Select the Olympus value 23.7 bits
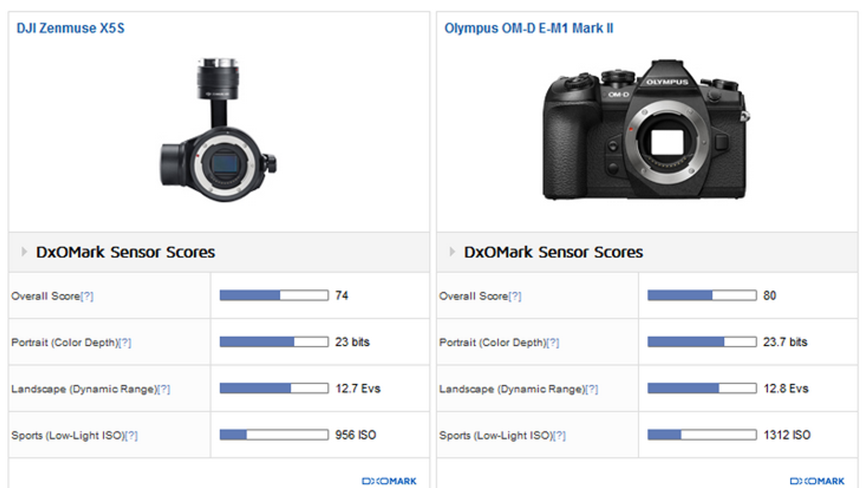 point(785,342)
